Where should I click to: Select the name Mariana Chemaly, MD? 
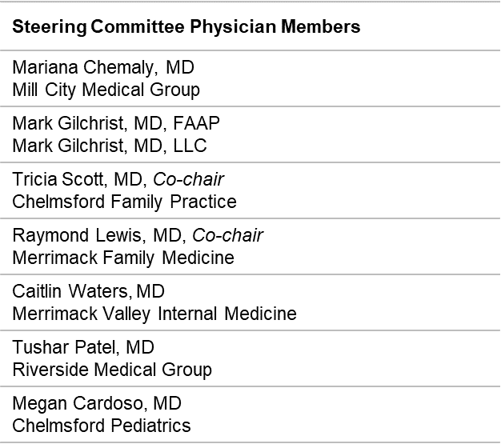click(103, 68)
